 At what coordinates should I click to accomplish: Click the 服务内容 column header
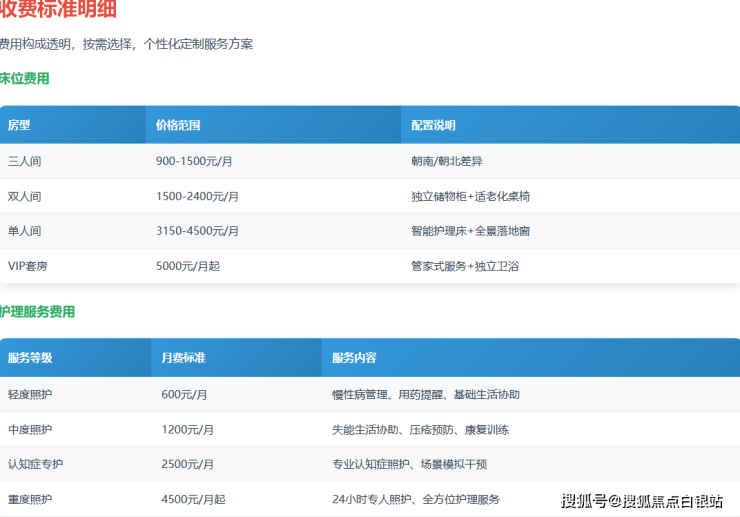[354, 357]
